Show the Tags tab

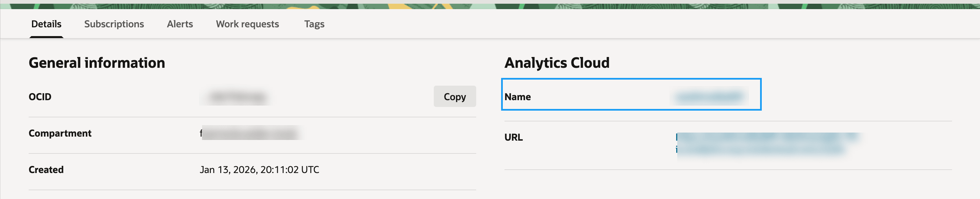pos(314,24)
